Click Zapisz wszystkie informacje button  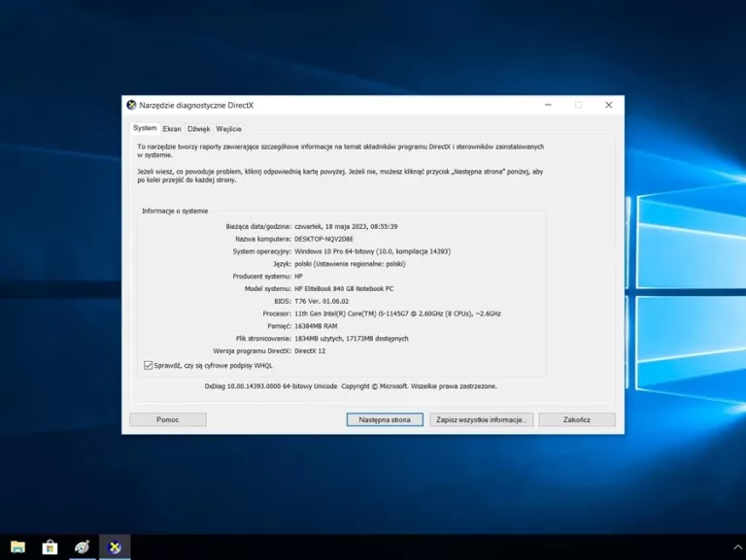click(x=482, y=420)
